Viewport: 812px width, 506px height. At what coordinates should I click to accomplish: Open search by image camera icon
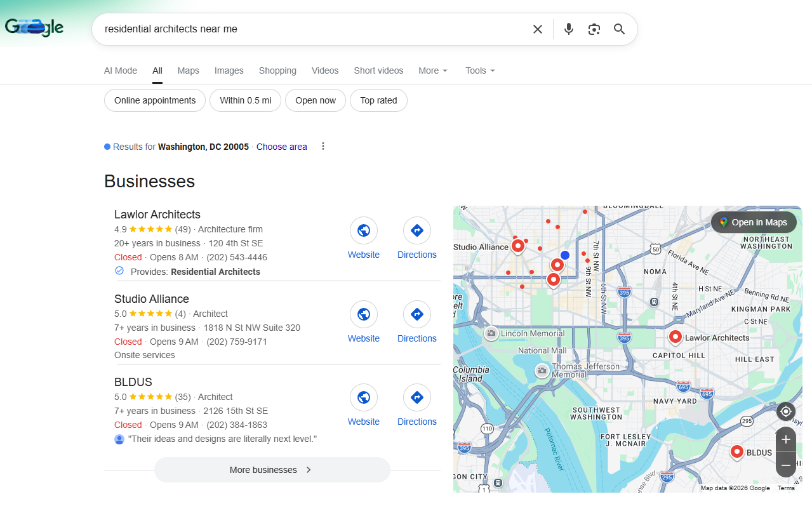tap(594, 29)
